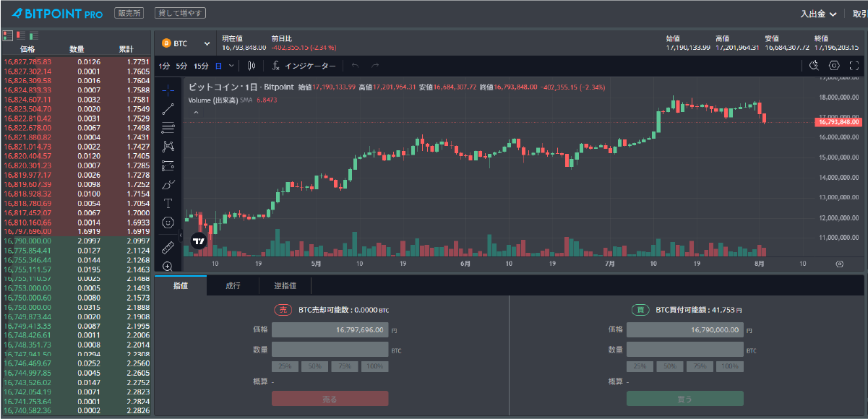Image resolution: width=868 pixels, height=419 pixels.
Task: Click the sell price input field
Action: click(330, 329)
